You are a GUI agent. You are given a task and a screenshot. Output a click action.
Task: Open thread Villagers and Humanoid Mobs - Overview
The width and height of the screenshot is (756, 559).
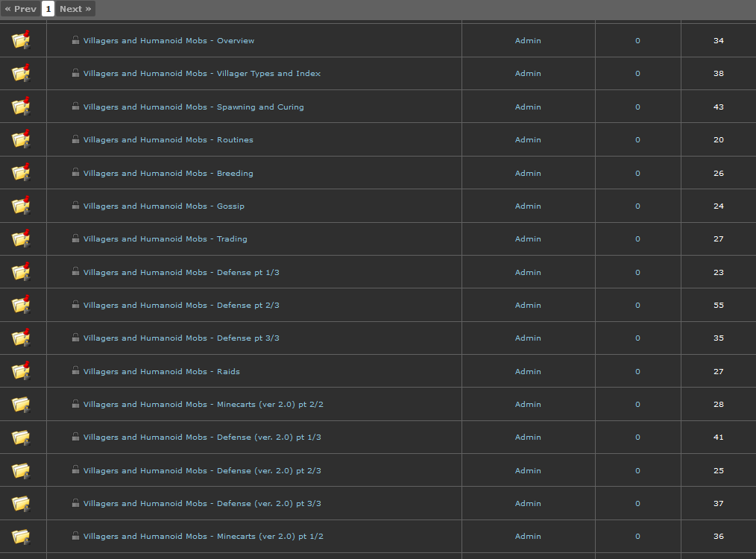point(168,40)
